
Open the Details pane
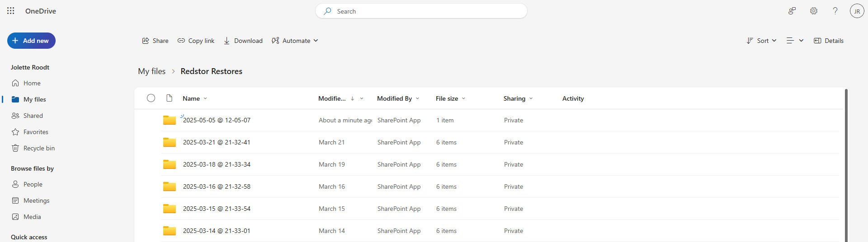point(829,41)
